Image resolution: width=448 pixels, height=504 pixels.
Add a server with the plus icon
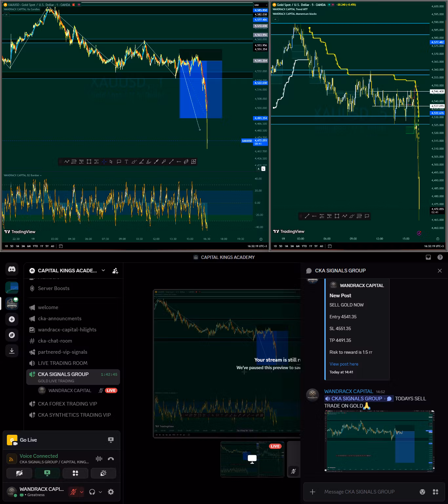(x=12, y=319)
